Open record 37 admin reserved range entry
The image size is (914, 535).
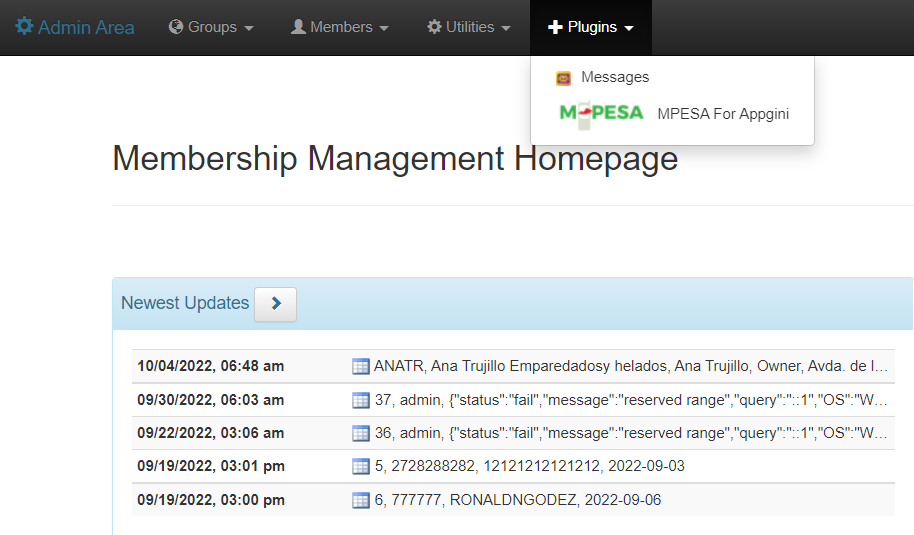pyautogui.click(x=630, y=400)
